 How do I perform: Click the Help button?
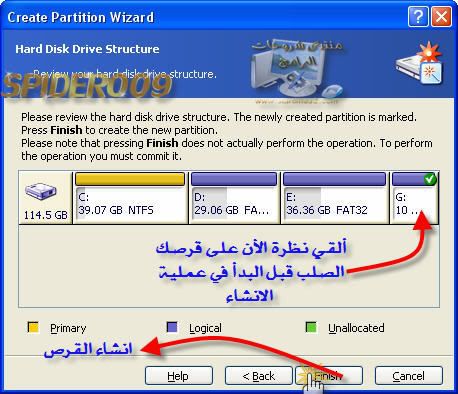pyautogui.click(x=179, y=376)
